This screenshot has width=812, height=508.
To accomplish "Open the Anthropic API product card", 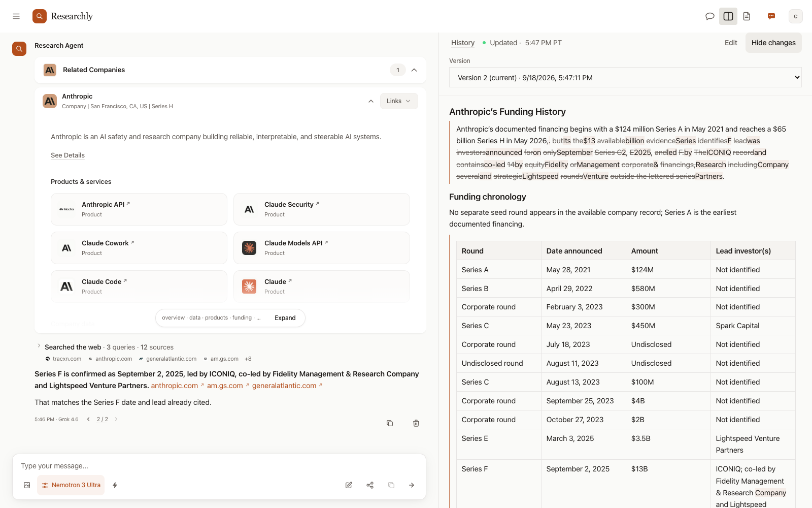I will click(139, 209).
